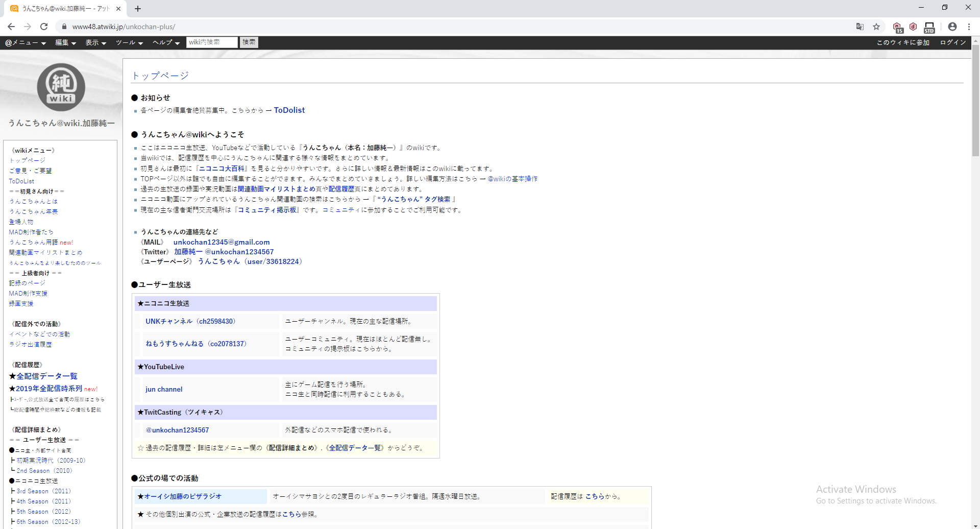Screen dimensions: 980x529
Task: Open the Google Translate page icon
Action: coord(860,27)
